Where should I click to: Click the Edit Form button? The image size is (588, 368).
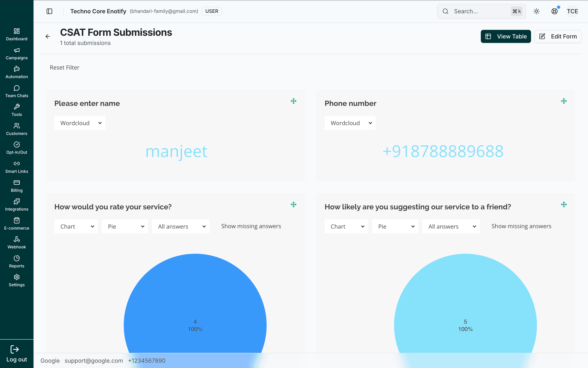coord(558,37)
